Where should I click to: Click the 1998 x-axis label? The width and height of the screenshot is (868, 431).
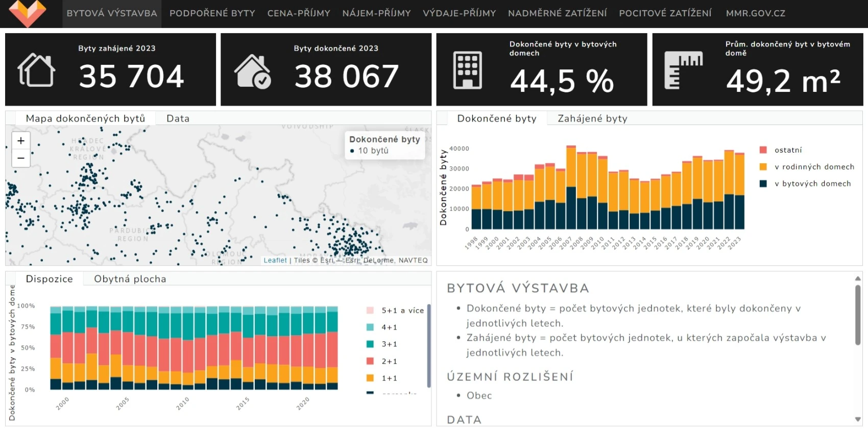tap(471, 242)
